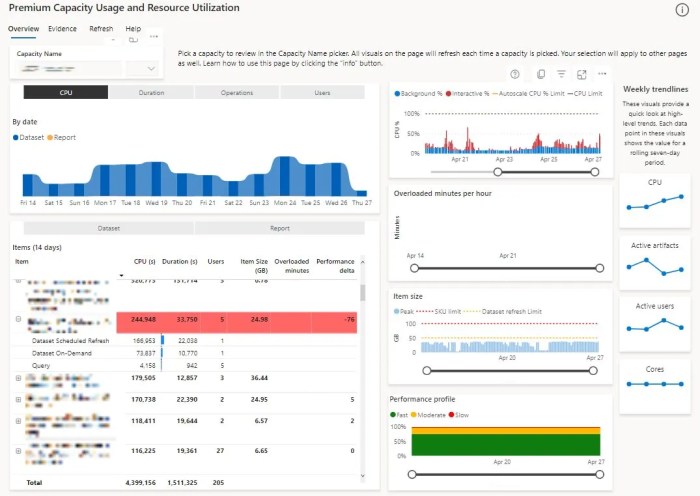This screenshot has width=700, height=496.
Task: Open the Capacity Name dropdown
Action: (x=151, y=68)
